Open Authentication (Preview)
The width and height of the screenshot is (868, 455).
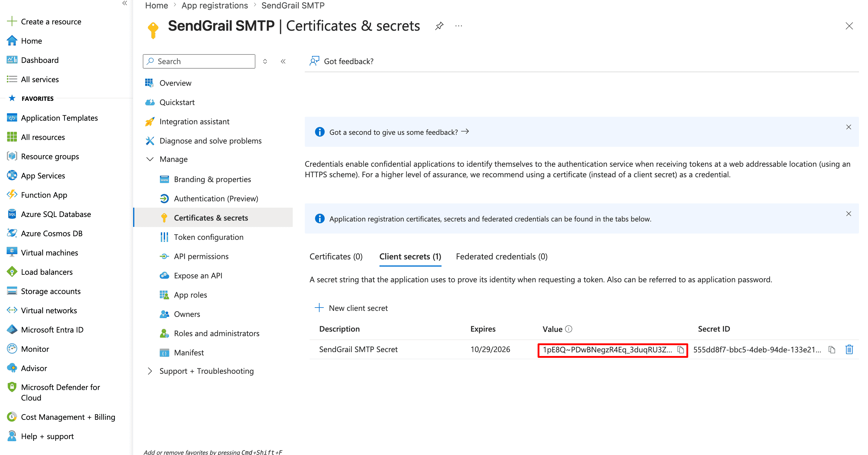tap(216, 198)
